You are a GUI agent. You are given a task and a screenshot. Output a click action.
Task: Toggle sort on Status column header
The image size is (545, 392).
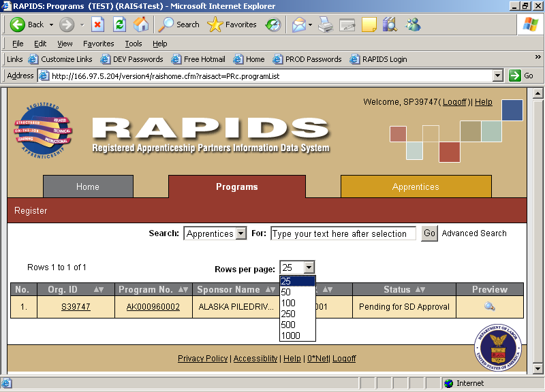pyautogui.click(x=420, y=290)
